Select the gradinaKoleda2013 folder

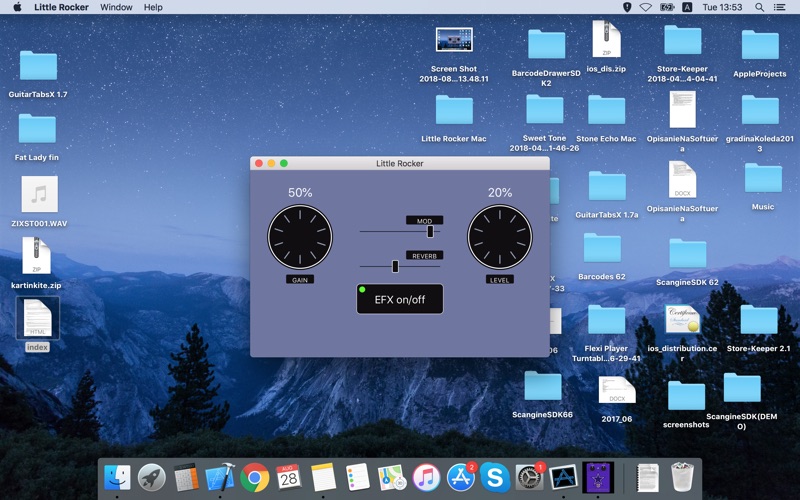(760, 109)
